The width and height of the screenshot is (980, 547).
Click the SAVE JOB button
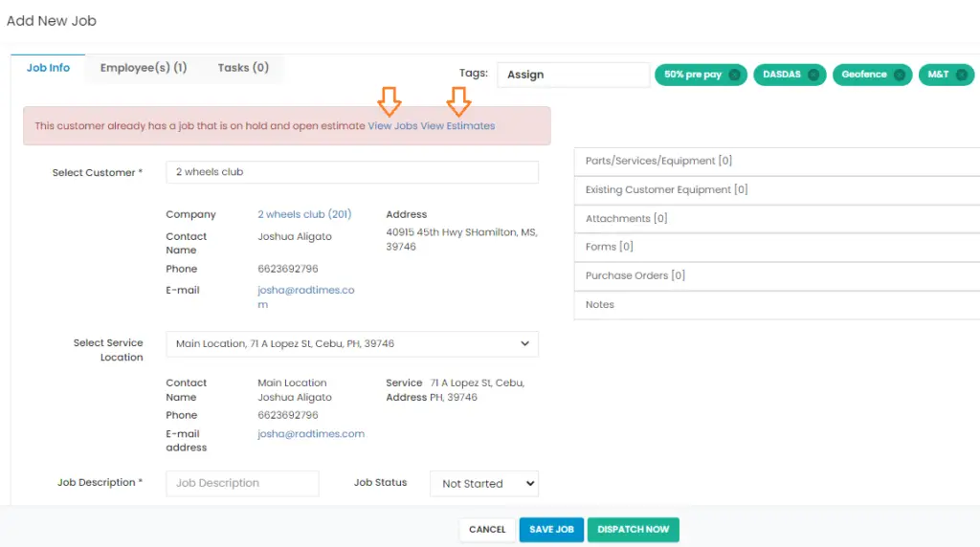coord(551,530)
